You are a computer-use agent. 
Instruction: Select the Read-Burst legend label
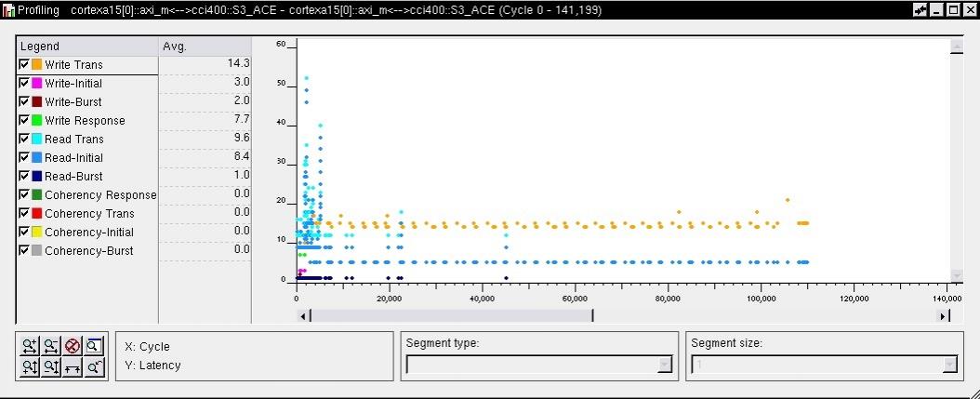pos(73,177)
